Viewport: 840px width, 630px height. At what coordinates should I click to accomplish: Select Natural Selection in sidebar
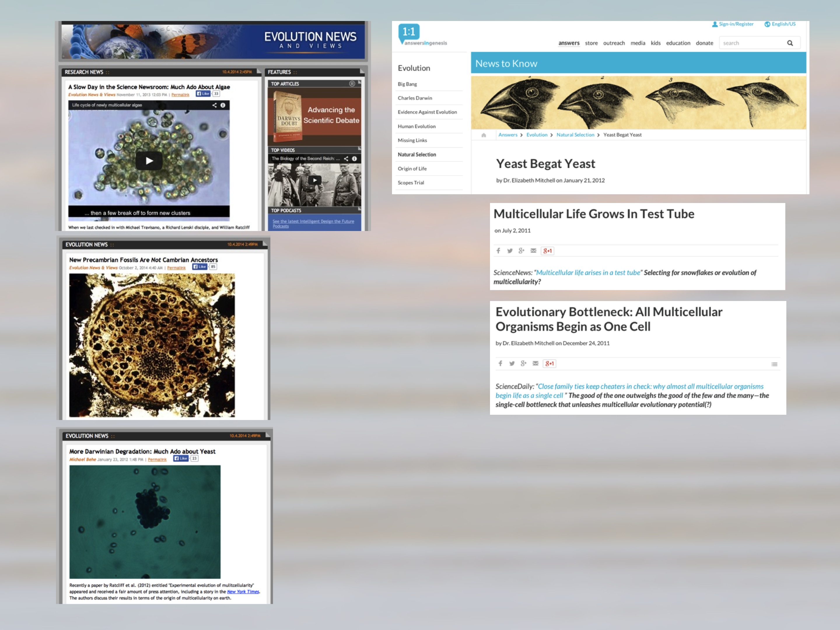coord(417,155)
